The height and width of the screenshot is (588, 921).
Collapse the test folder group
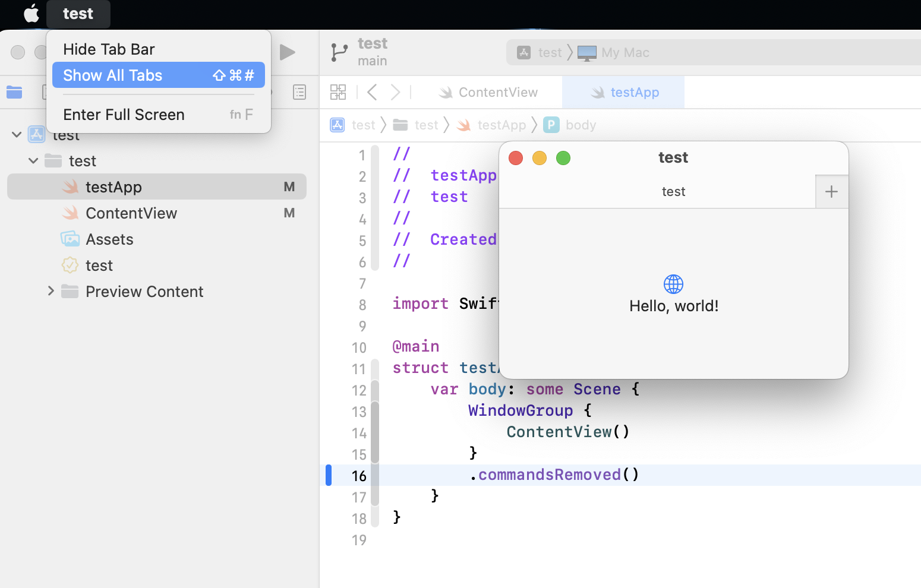coord(33,161)
